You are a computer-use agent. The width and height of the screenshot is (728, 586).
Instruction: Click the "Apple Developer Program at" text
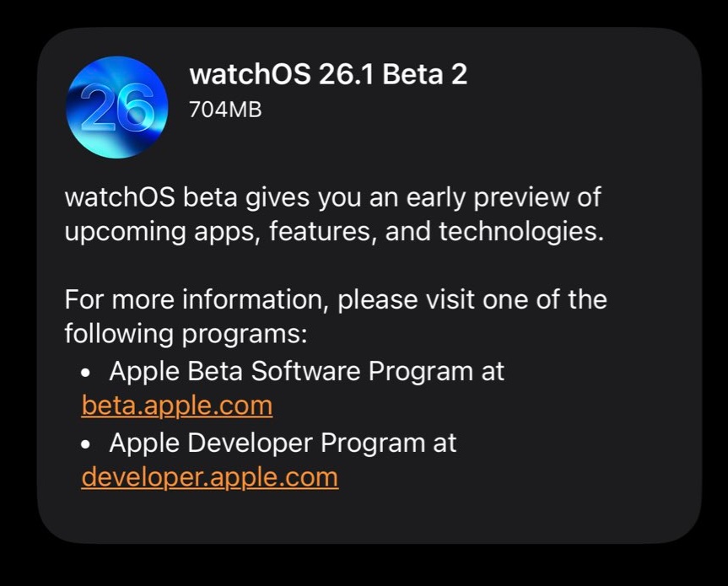[x=283, y=444]
